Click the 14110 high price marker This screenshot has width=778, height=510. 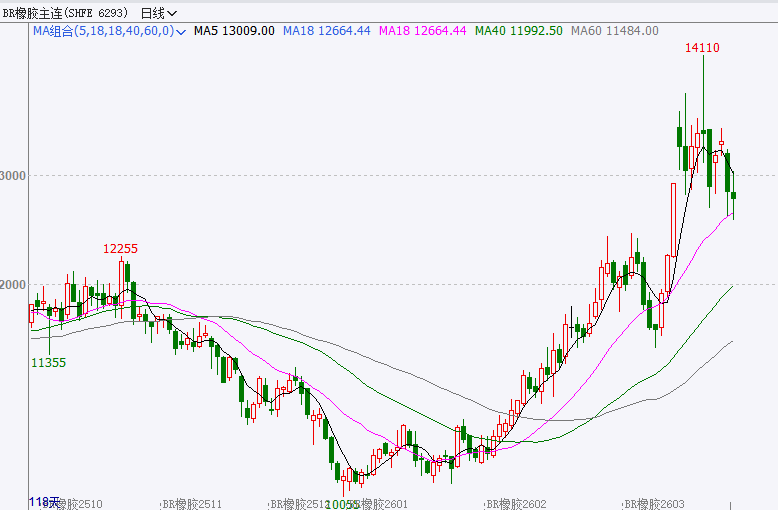pyautogui.click(x=702, y=47)
